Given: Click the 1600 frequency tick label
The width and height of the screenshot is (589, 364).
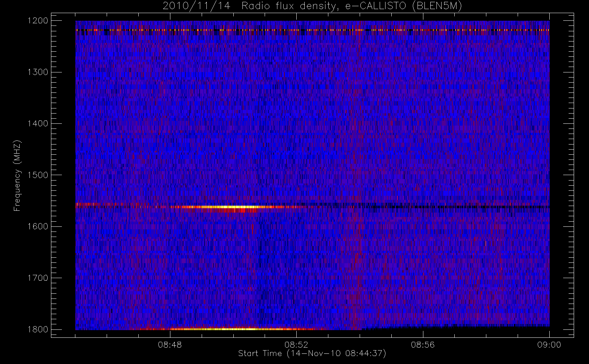Looking at the screenshot, I should click(38, 226).
